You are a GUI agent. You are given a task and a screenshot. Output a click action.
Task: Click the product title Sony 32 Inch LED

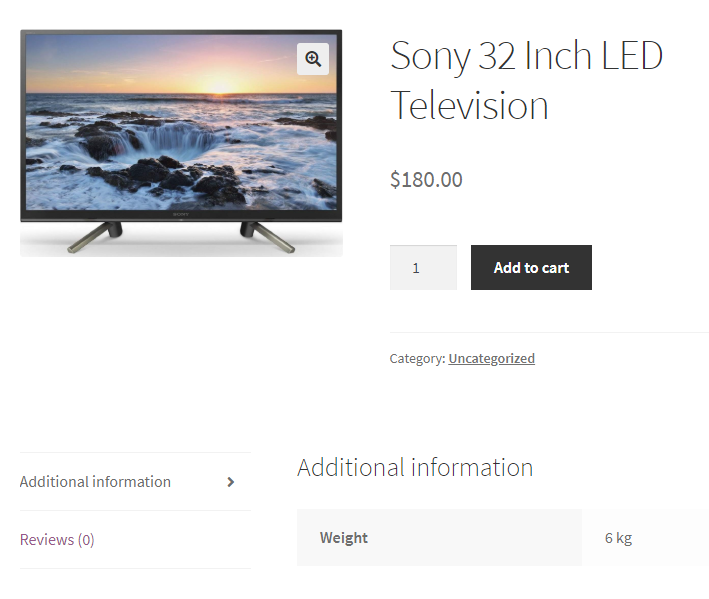pos(527,56)
